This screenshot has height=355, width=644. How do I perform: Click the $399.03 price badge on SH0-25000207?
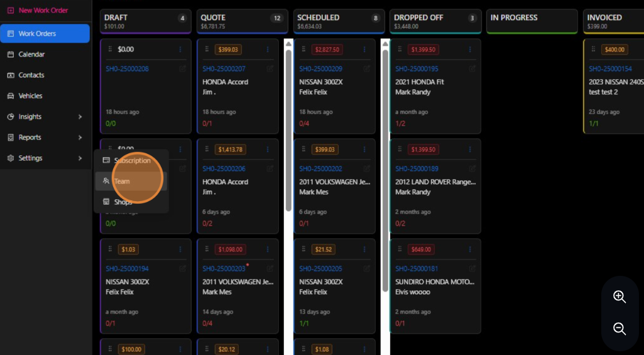point(228,50)
